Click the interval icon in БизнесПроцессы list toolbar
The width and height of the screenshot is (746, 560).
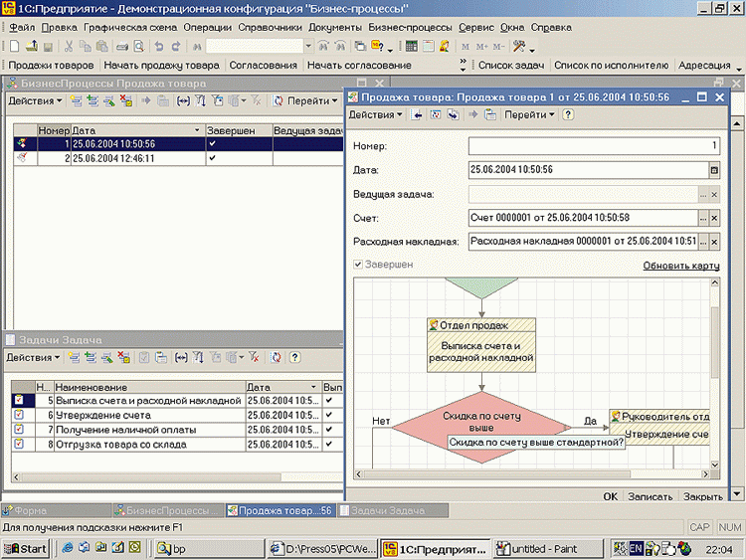(x=183, y=100)
